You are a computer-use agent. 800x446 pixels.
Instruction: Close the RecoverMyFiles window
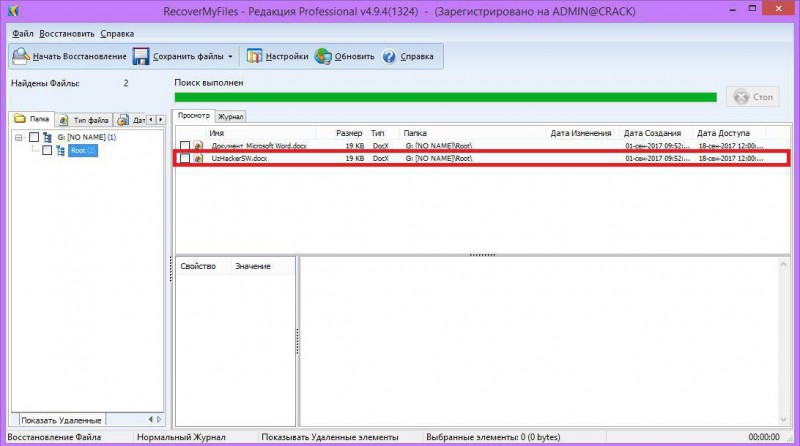click(x=779, y=9)
